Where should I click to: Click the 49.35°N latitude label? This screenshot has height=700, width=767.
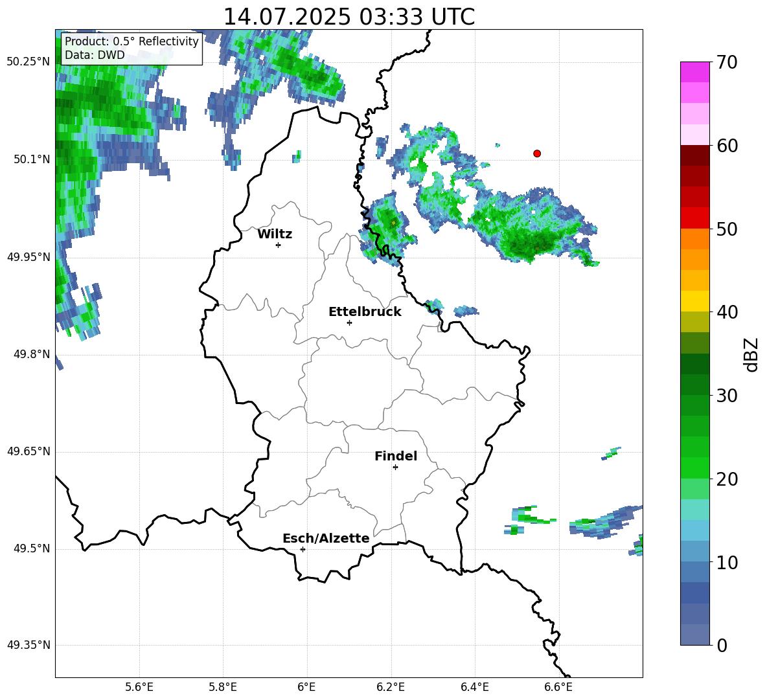[x=29, y=645]
